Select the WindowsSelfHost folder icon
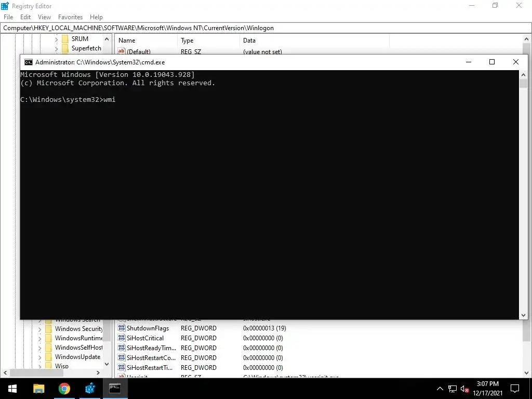Screen dimensions: 532x399 tap(48, 348)
